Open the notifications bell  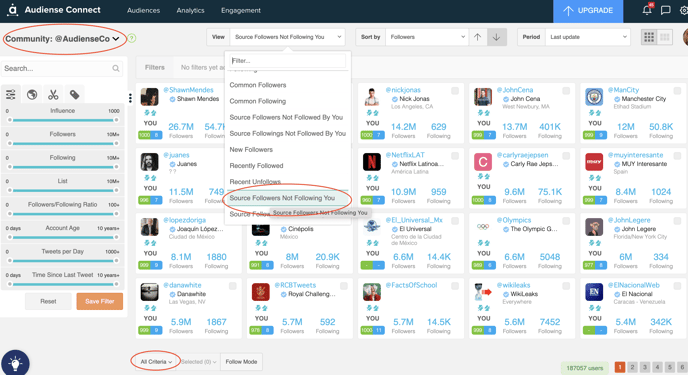coord(647,10)
